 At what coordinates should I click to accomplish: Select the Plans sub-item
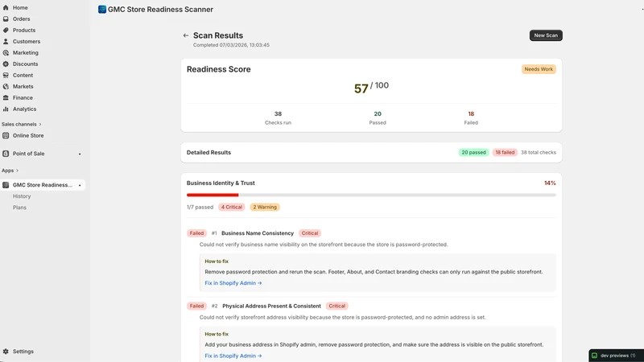coord(19,208)
